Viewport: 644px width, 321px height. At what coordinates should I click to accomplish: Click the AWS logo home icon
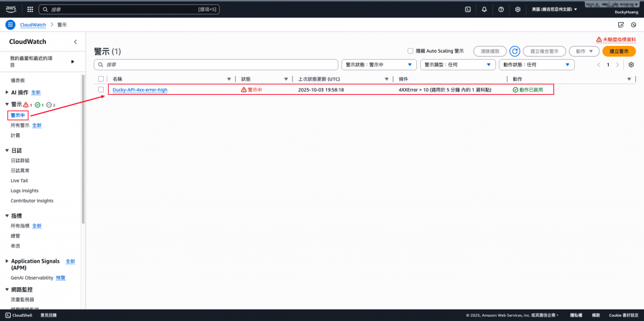coord(11,9)
